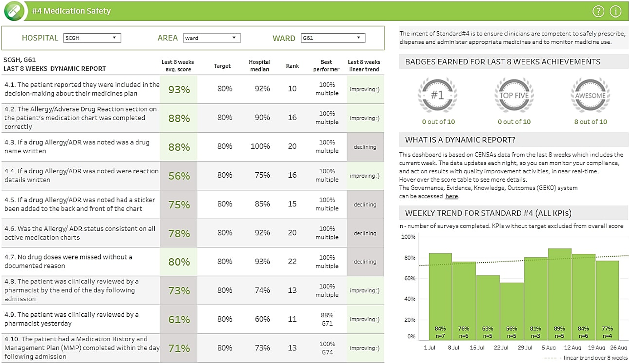630x364 pixels.
Task: Select KPI 4.7 missed drug doses row
Action: coord(193,261)
